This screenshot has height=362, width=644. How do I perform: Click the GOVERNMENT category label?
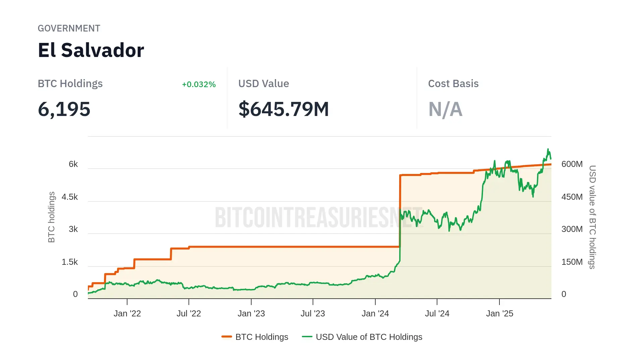click(69, 28)
